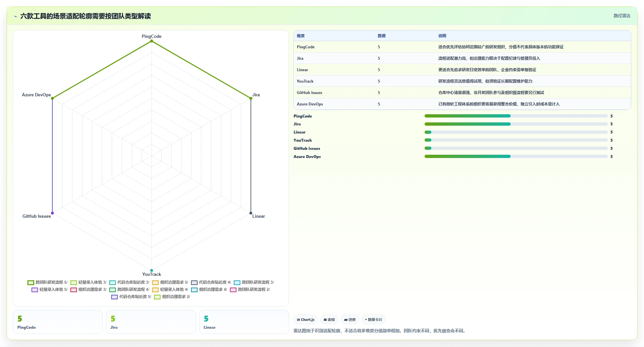This screenshot has height=347, width=644.
Task: Open the Jira data card
Action: [x=151, y=322]
